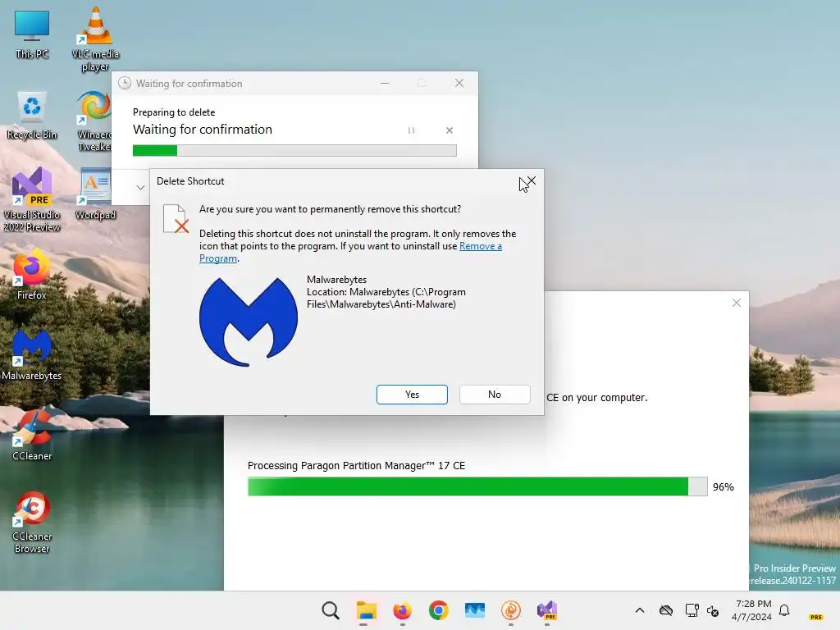Screen dimensions: 840x630
Task: Click 'Processing Paragon Partition Manager™ 17 CE' text
Action: 356,466
